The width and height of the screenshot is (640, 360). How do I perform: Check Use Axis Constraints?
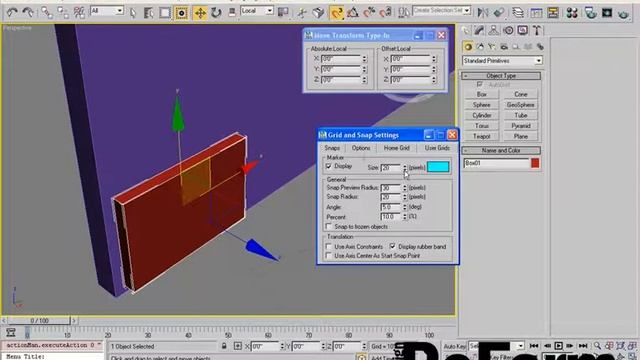coord(329,247)
